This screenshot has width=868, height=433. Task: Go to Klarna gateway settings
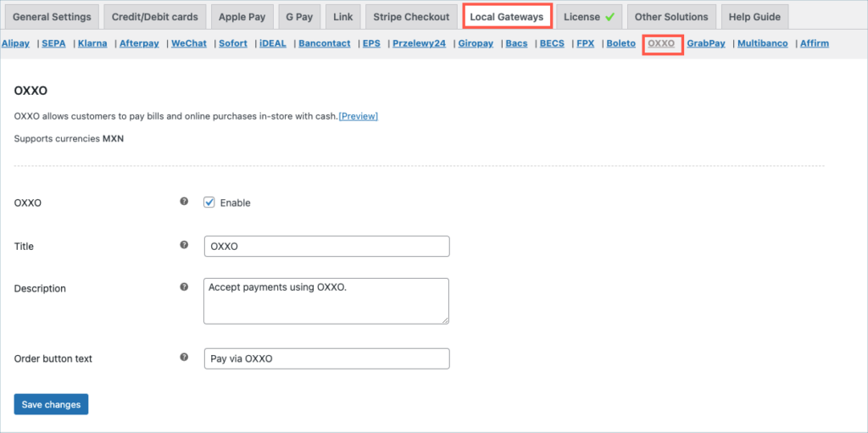pyautogui.click(x=92, y=43)
